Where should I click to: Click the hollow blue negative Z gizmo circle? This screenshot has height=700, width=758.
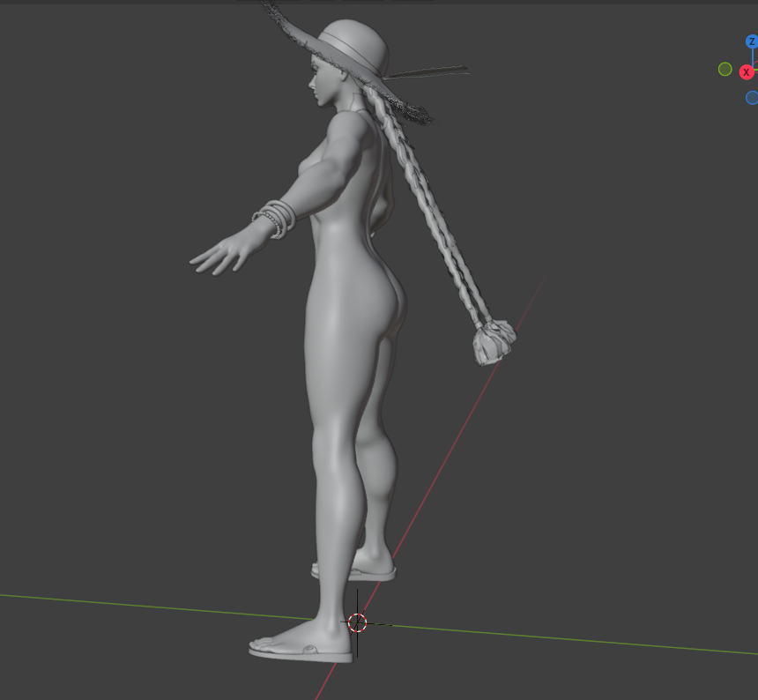click(752, 98)
